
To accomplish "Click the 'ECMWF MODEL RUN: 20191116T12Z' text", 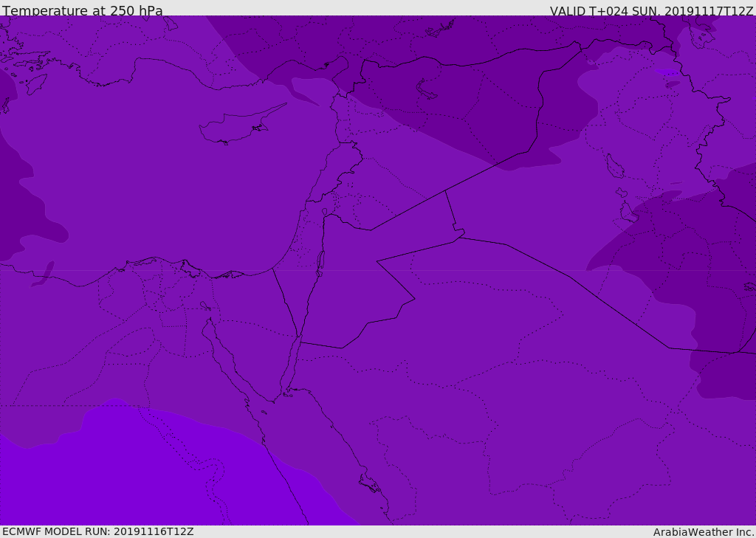I will click(98, 531).
